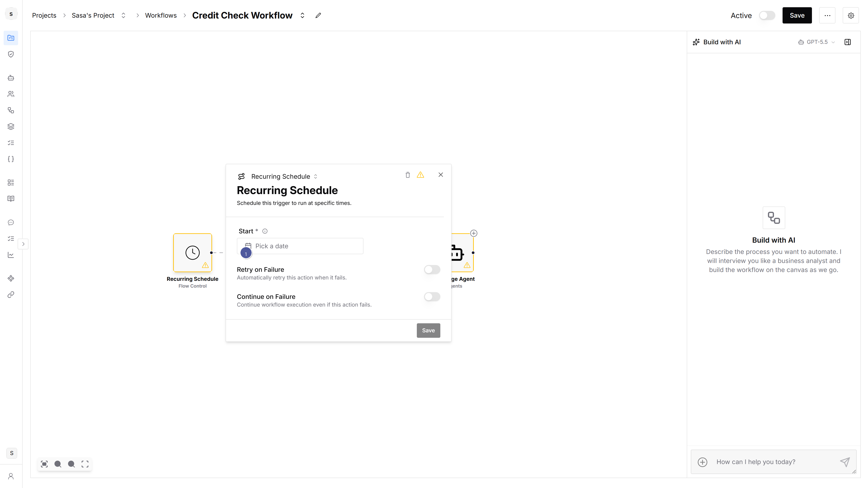Open the link connections sidebar icon

point(11,295)
